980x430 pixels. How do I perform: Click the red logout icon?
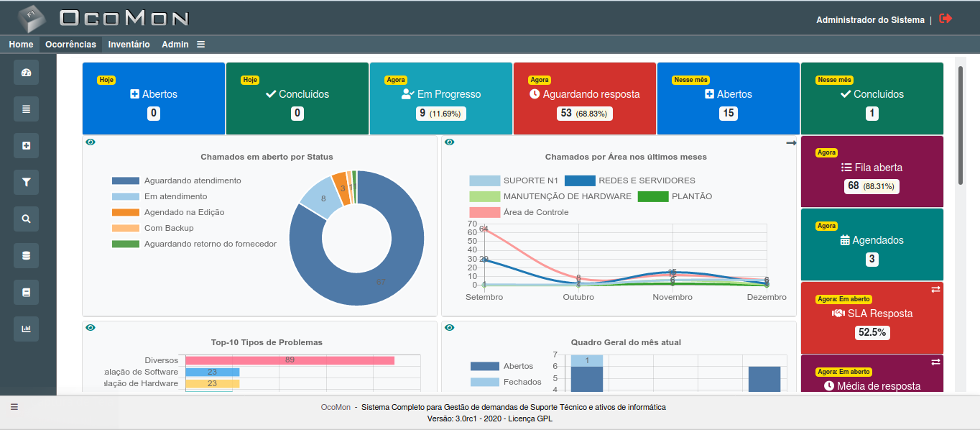[946, 19]
